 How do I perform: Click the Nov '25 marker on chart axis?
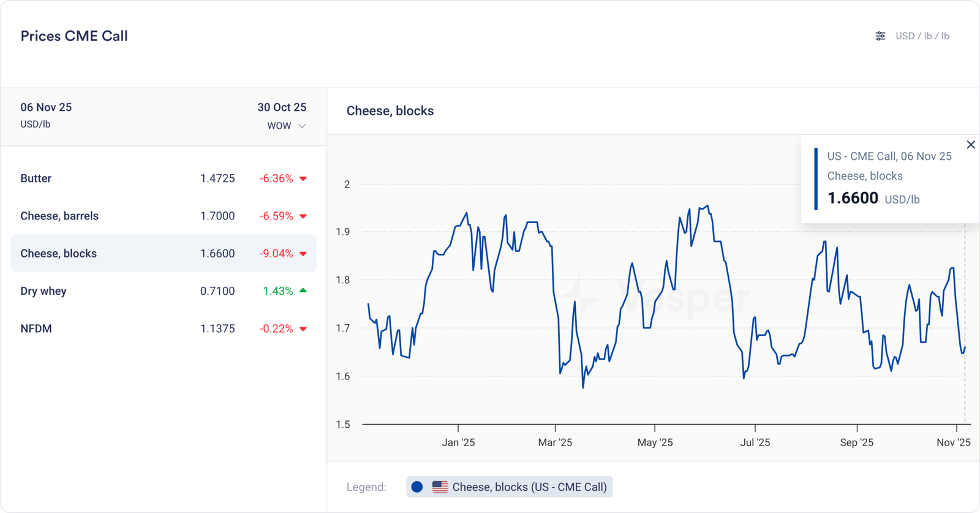[x=954, y=442]
